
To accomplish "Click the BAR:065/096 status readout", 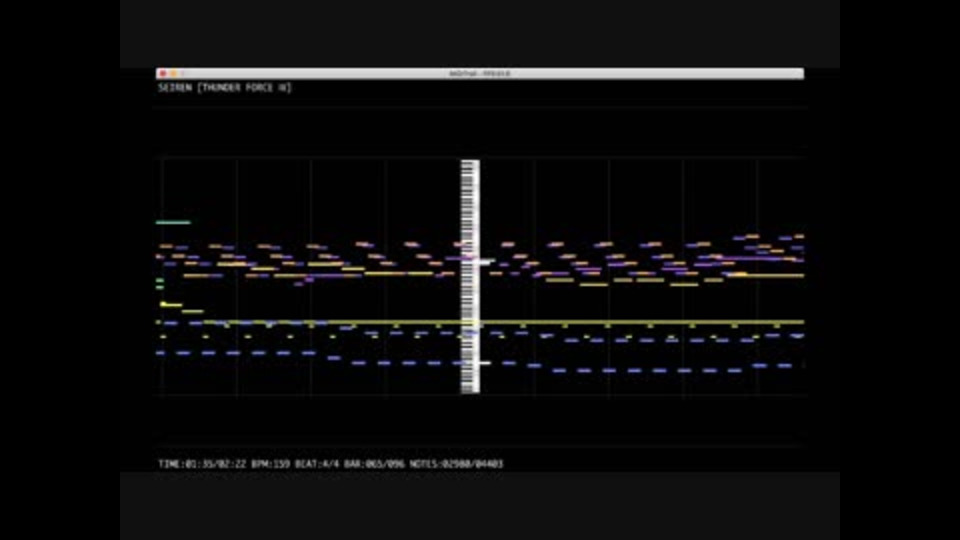I will click(x=374, y=464).
